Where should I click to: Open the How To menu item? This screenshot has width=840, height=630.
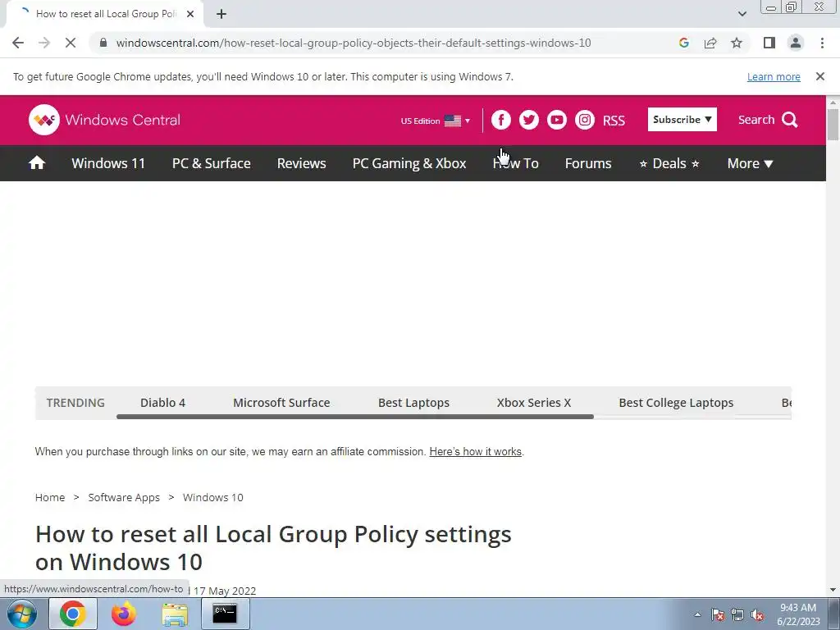(x=515, y=163)
